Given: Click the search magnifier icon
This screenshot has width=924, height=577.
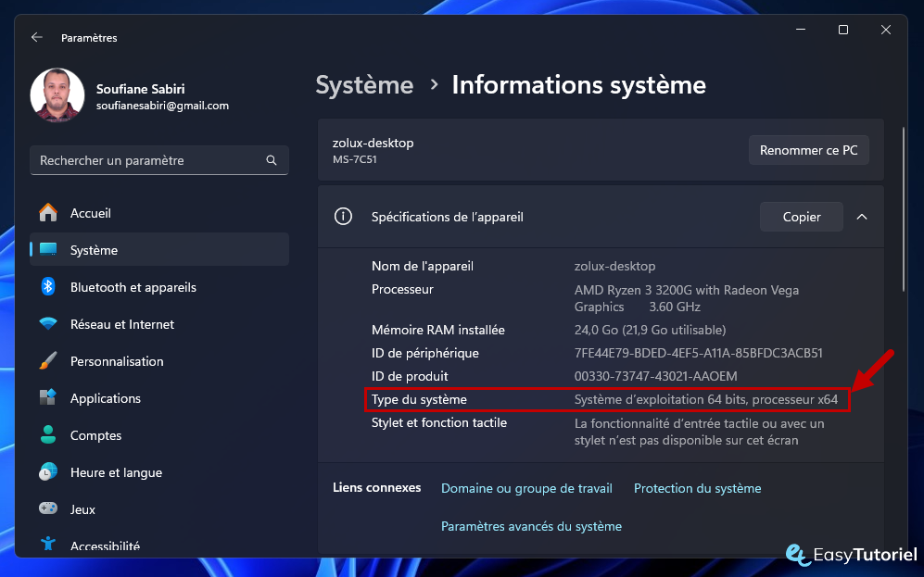Looking at the screenshot, I should [x=272, y=159].
